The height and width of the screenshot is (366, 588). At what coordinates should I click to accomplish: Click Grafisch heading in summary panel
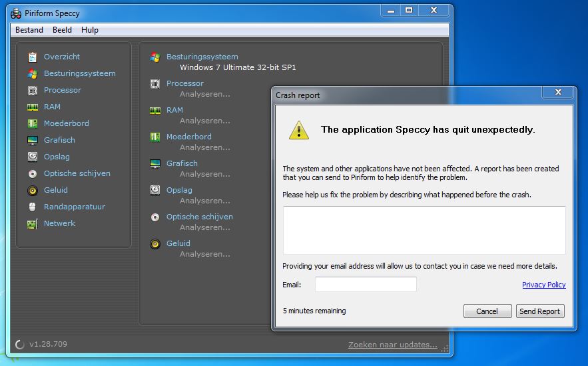tap(182, 163)
